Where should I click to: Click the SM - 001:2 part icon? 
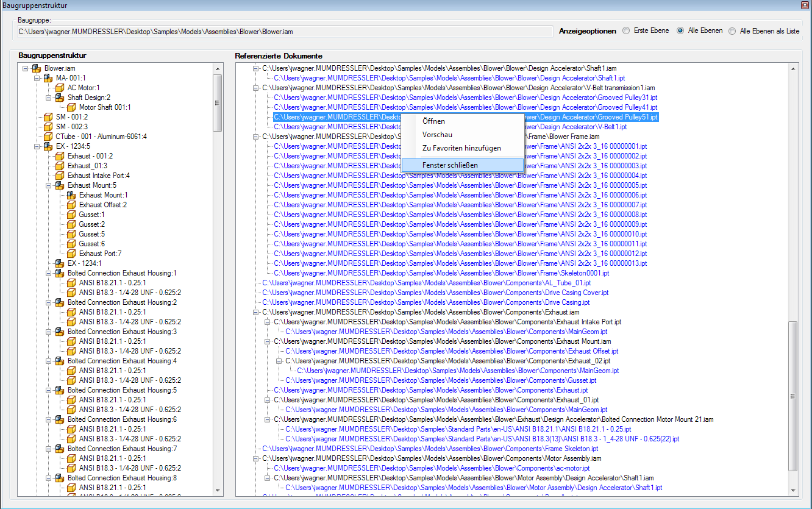[48, 117]
